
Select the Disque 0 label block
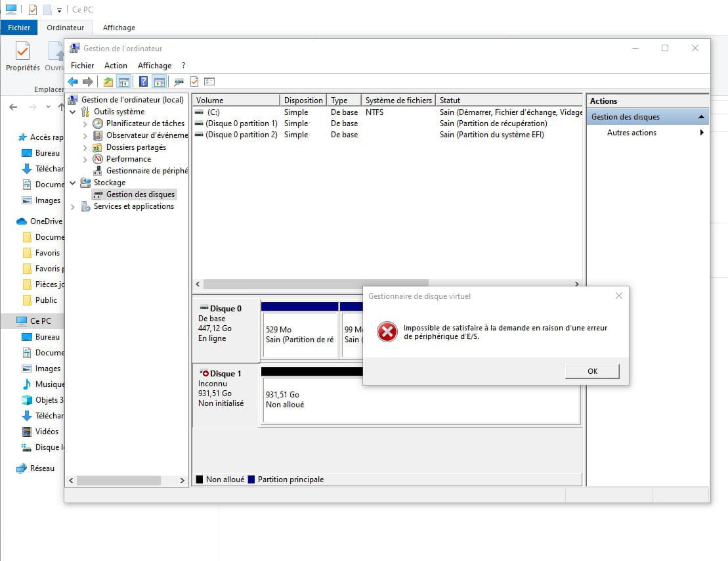pos(226,330)
